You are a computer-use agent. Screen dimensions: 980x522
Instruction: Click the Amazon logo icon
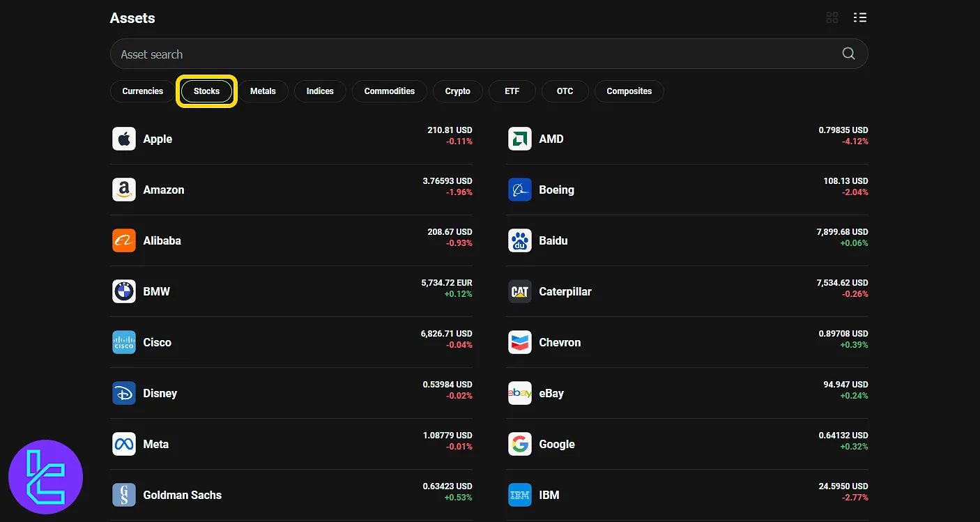pyautogui.click(x=124, y=190)
